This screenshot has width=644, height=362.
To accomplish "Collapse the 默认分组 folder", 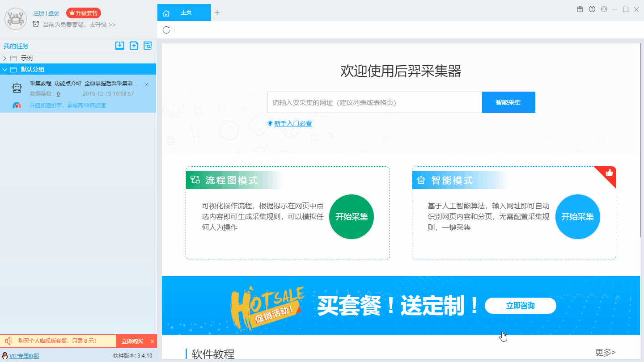I will [4, 69].
